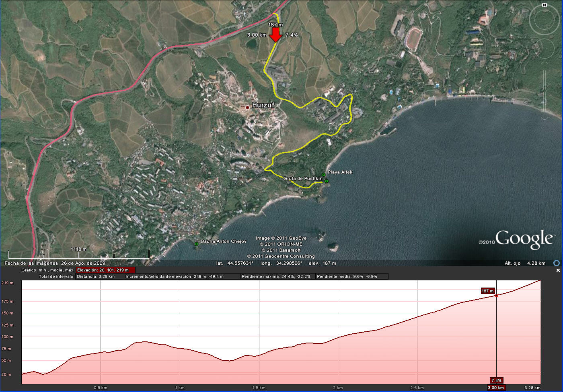Select the Elevación 20, 101, 219 m field

coord(105,270)
